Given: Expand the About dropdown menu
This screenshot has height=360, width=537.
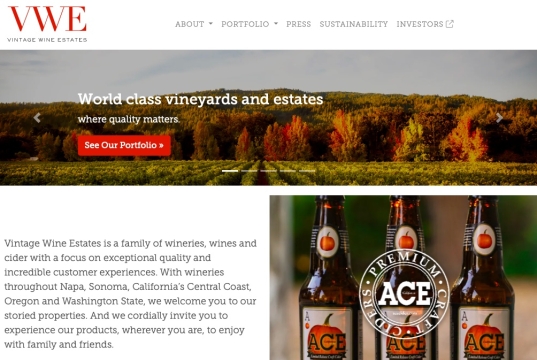Looking at the screenshot, I should point(194,24).
